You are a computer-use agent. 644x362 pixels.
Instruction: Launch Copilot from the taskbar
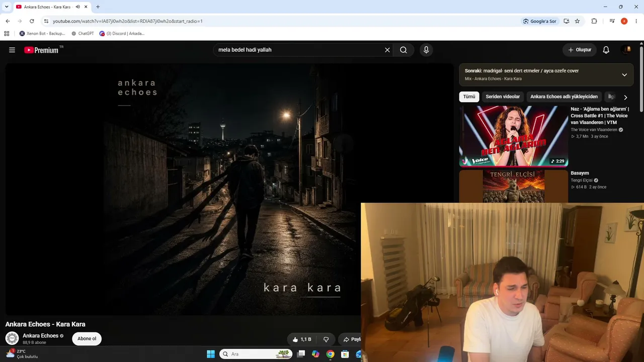315,354
